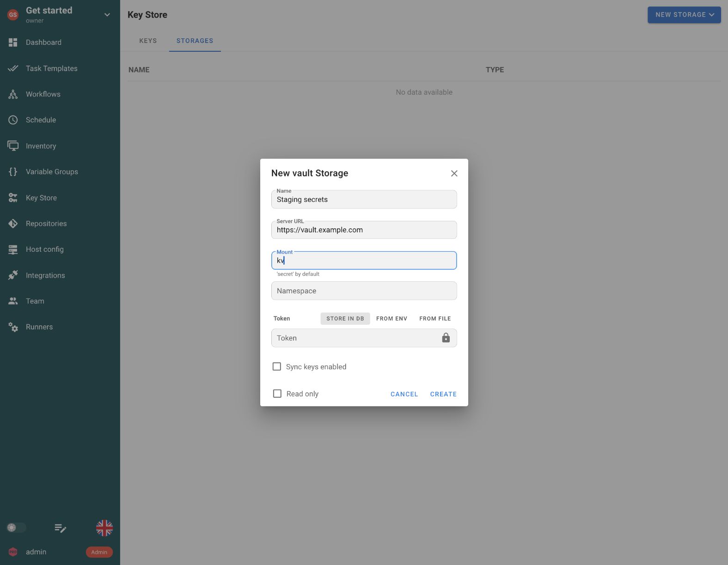Click the Inventory monitor icon
Viewport: 728px width, 565px height.
point(13,146)
